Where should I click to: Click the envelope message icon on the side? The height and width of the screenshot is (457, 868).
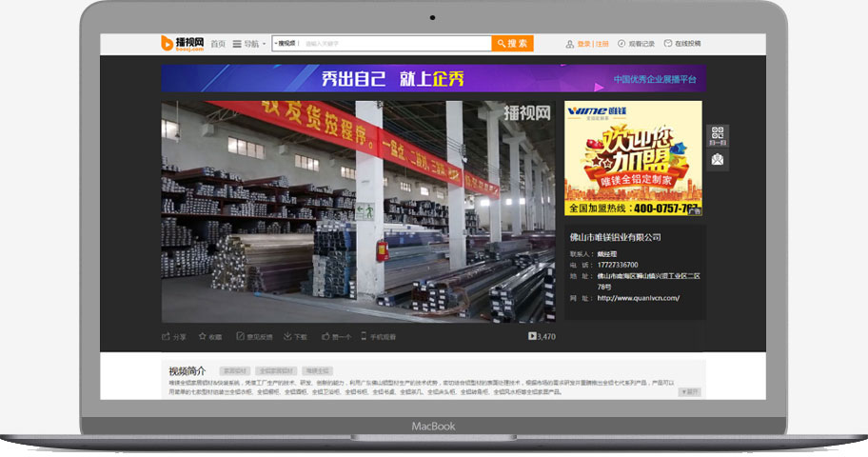click(718, 159)
